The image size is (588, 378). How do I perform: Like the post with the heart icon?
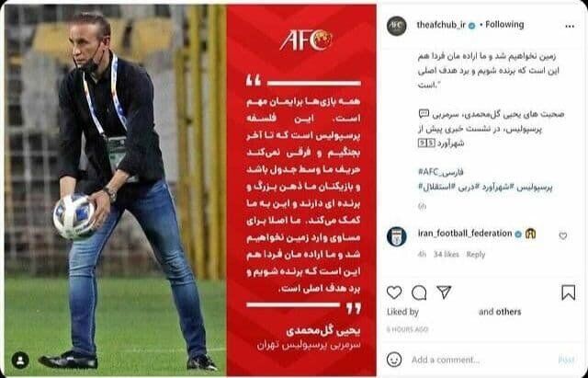tap(394, 292)
